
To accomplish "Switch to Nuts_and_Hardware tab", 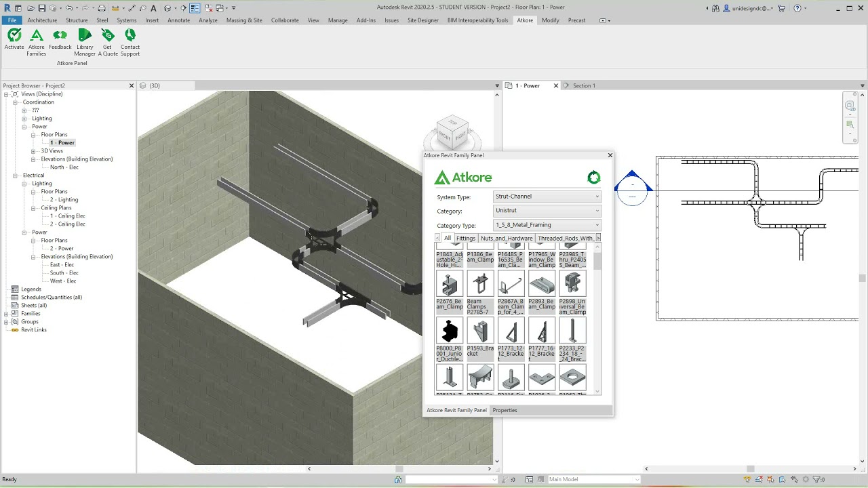I will [507, 238].
